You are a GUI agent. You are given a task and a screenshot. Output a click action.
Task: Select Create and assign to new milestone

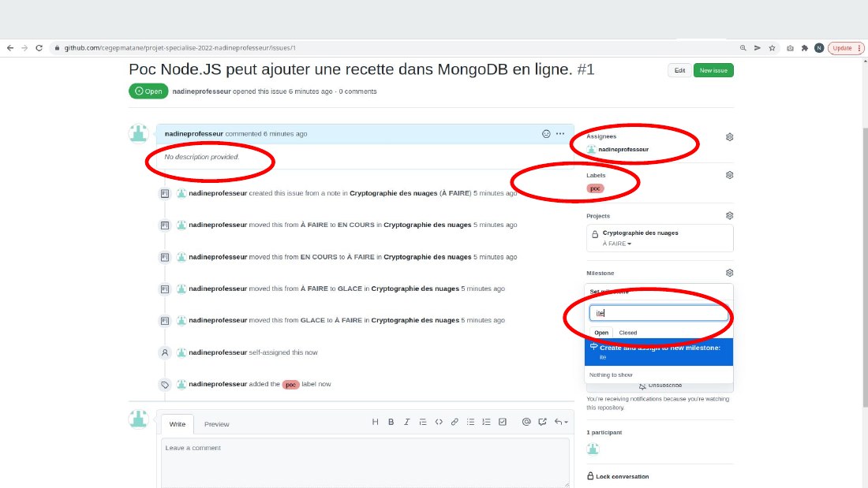click(659, 352)
